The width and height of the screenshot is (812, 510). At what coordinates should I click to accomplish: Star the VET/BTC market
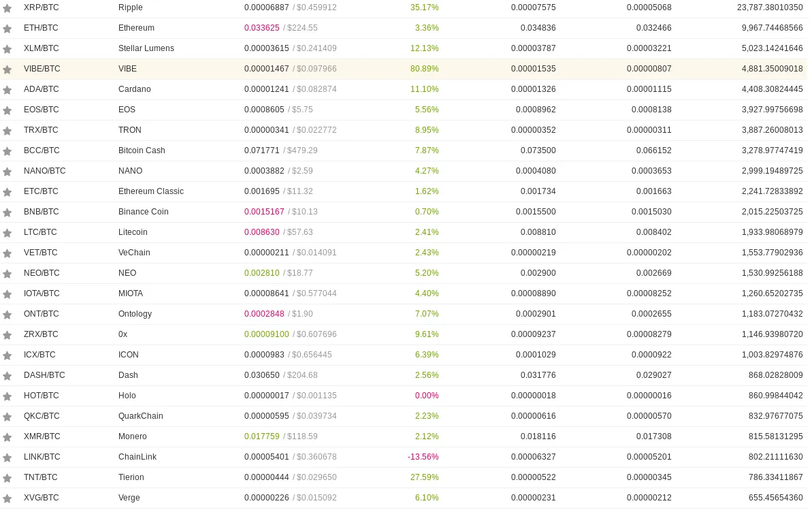point(7,253)
